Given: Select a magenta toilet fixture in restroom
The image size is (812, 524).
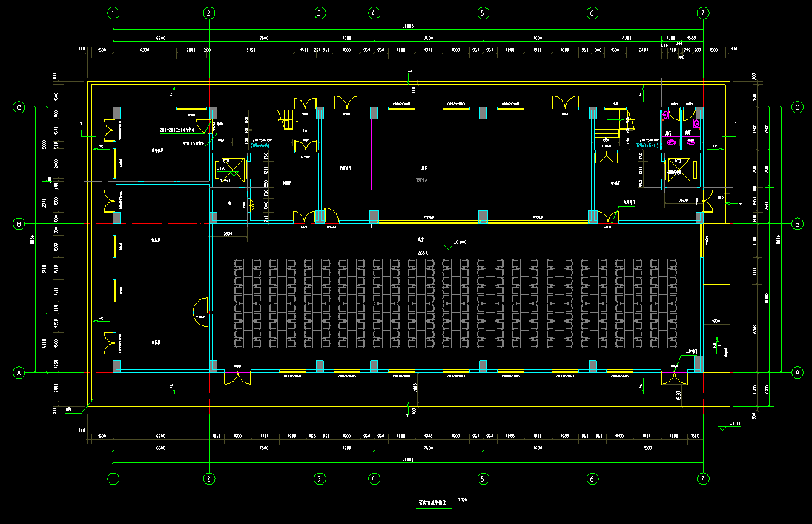Looking at the screenshot, I should [x=666, y=116].
